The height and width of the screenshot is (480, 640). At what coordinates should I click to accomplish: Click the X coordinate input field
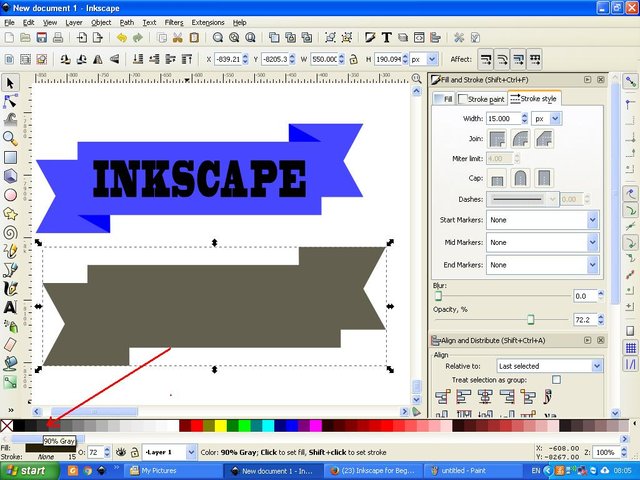point(228,60)
